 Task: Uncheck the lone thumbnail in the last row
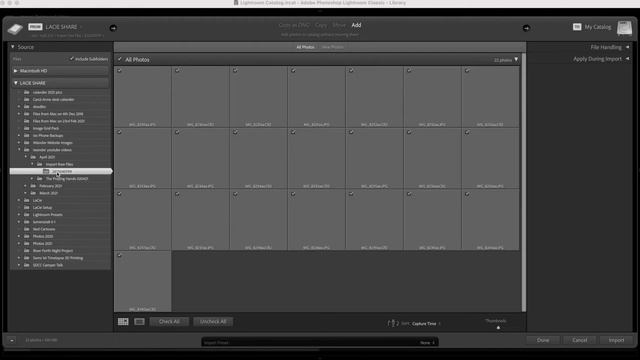[x=120, y=256]
